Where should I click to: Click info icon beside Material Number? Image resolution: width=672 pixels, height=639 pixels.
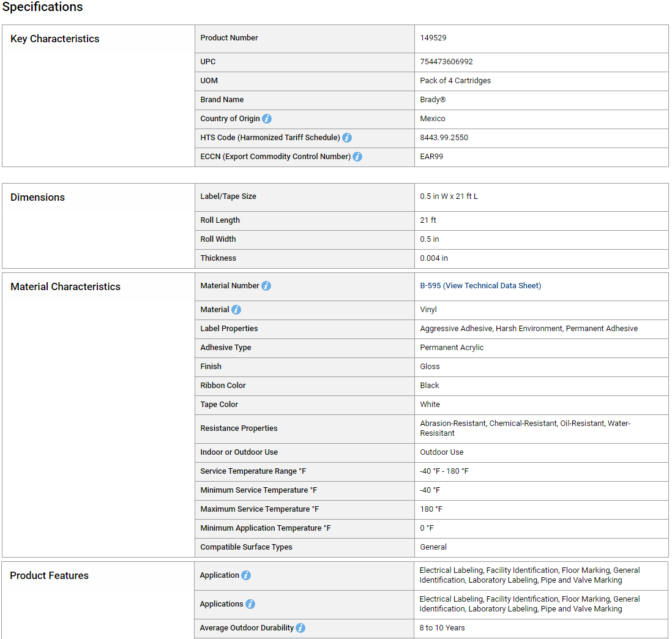point(266,286)
